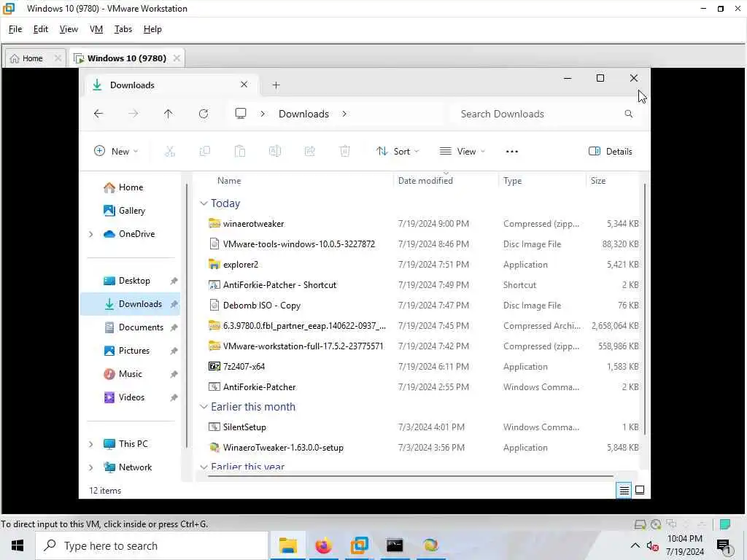Click the taskbar Type here to search box
Viewport: 747px width, 560px height.
[x=152, y=545]
